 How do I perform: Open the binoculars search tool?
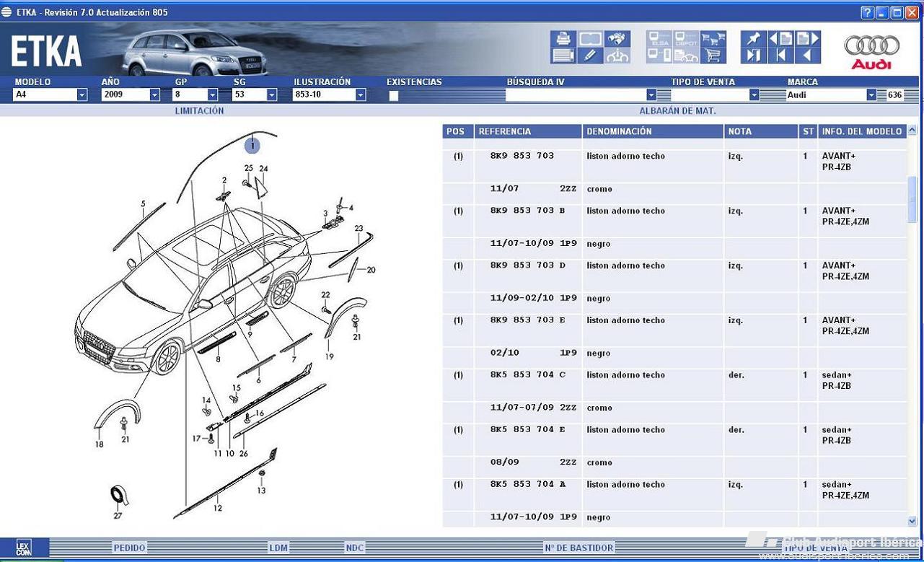coord(617,39)
